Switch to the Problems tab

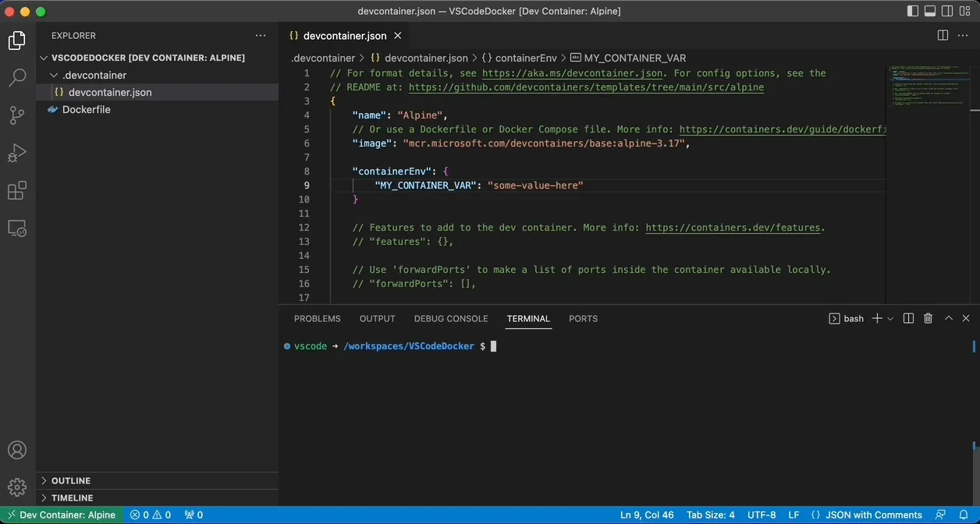tap(318, 318)
